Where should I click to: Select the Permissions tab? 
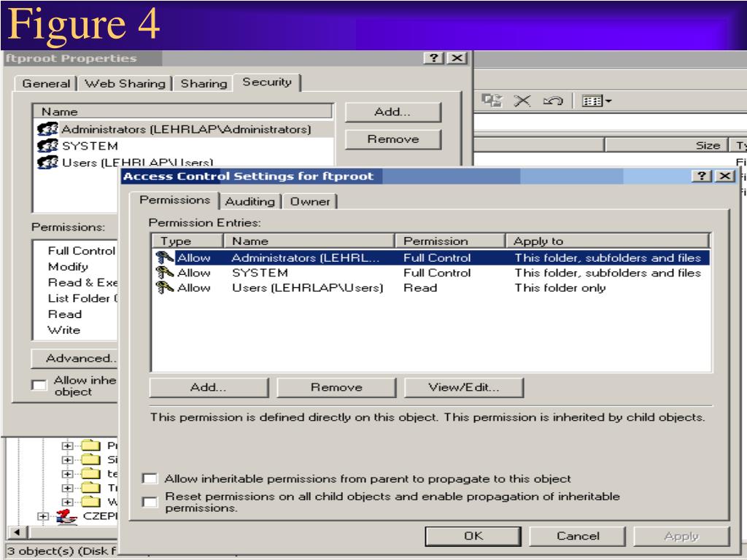coord(174,200)
